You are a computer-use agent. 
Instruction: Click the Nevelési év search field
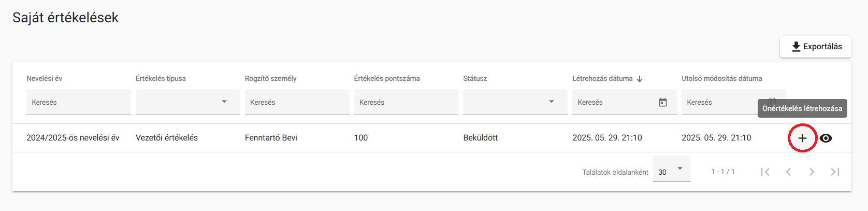click(79, 102)
